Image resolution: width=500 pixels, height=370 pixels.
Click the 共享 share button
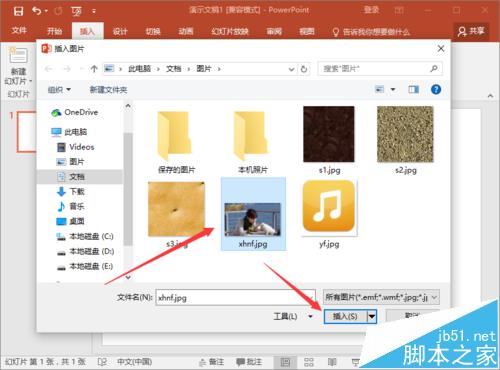coord(471,31)
